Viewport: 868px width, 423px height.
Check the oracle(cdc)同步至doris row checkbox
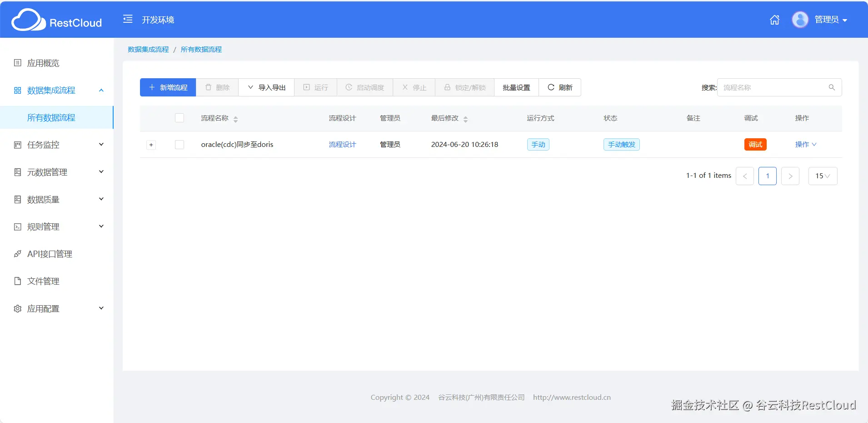[x=180, y=144]
